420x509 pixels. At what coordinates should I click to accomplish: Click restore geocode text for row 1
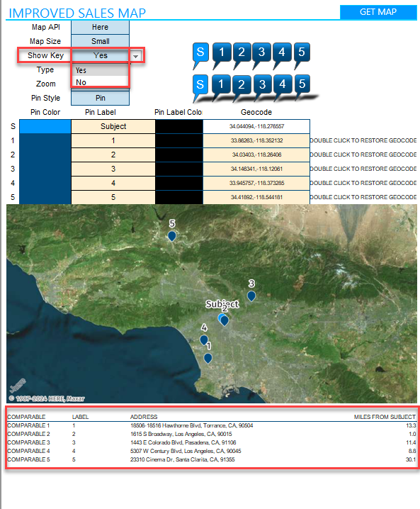363,140
